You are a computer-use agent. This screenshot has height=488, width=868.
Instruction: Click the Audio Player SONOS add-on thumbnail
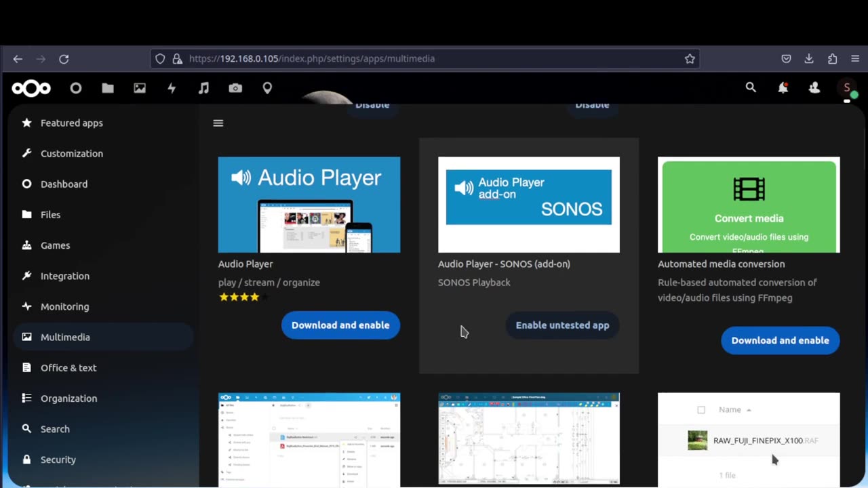pos(529,205)
